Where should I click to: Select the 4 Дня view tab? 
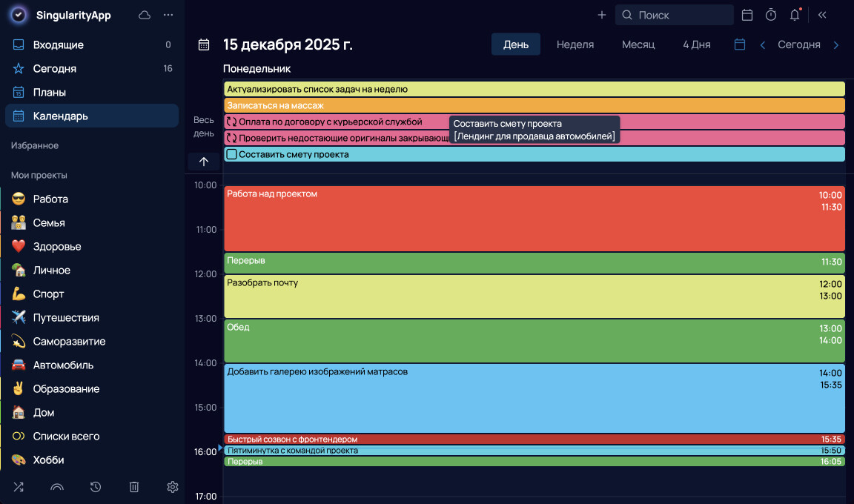tap(696, 44)
